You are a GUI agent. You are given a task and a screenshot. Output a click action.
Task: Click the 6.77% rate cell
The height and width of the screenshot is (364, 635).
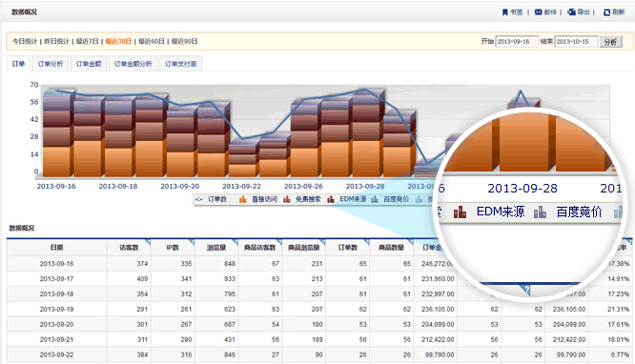tap(621, 354)
